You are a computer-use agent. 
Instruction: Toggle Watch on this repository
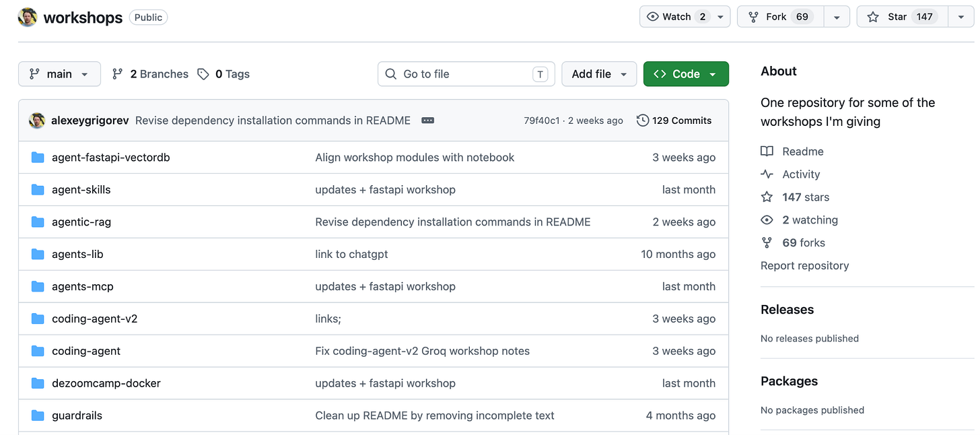point(678,17)
